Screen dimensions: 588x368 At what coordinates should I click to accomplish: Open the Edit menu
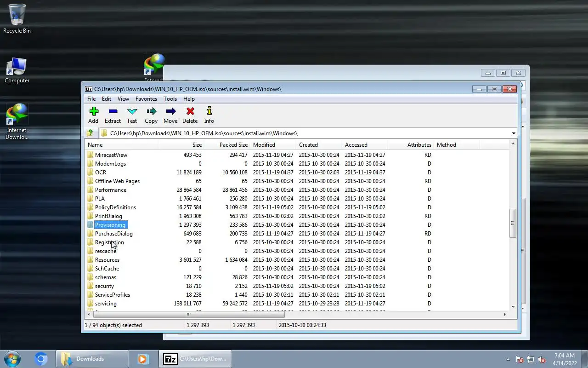[107, 99]
